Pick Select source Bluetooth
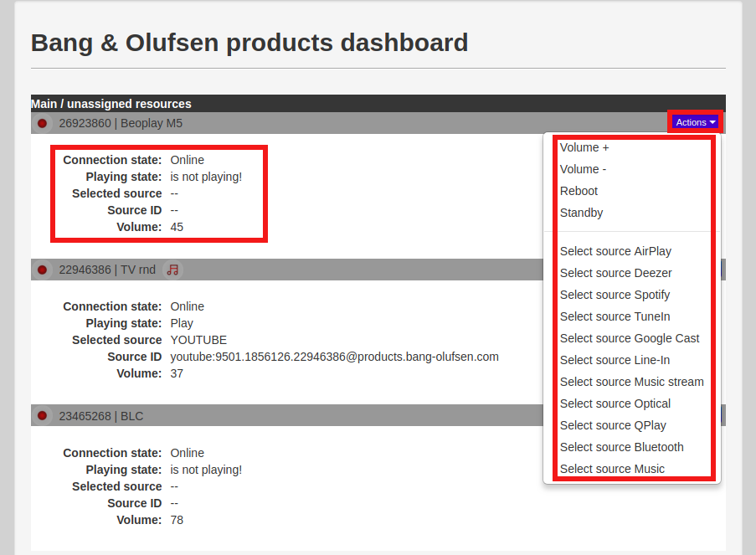 point(621,447)
